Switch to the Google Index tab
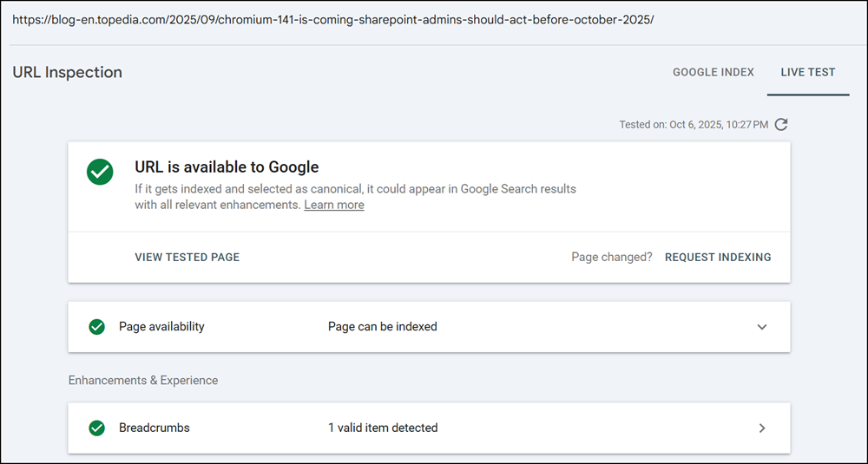This screenshot has height=464, width=868. (713, 72)
